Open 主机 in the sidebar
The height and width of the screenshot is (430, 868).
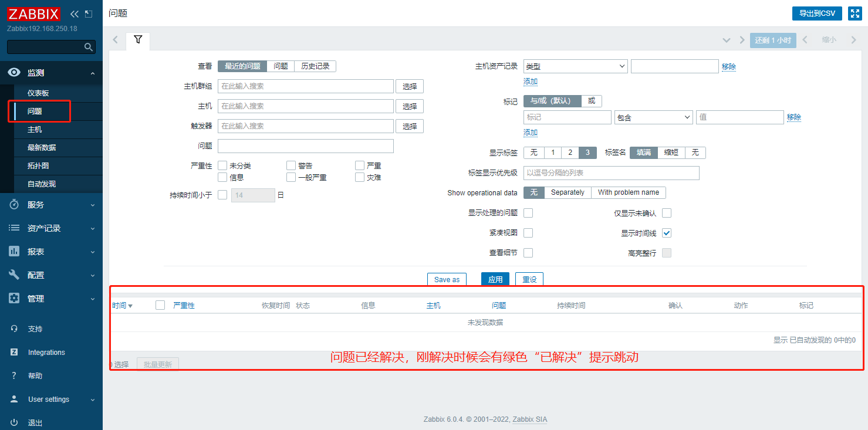pos(35,130)
